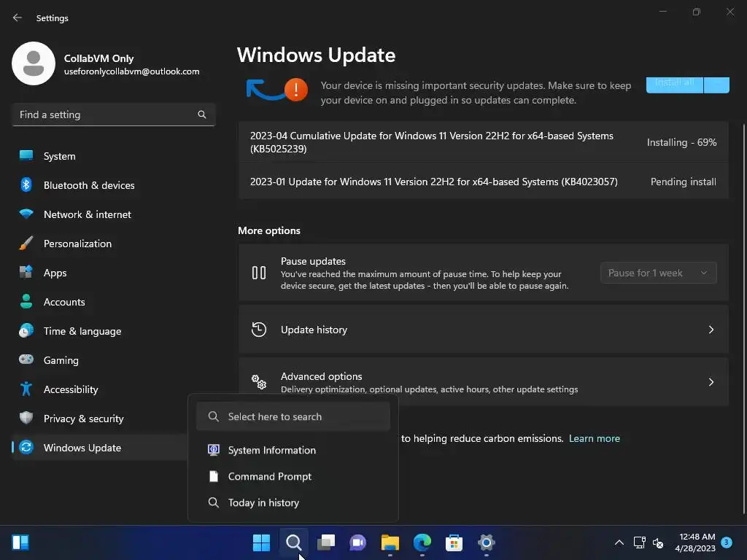The height and width of the screenshot is (560, 747).
Task: Open the notification badge showing 3
Action: 727,542
